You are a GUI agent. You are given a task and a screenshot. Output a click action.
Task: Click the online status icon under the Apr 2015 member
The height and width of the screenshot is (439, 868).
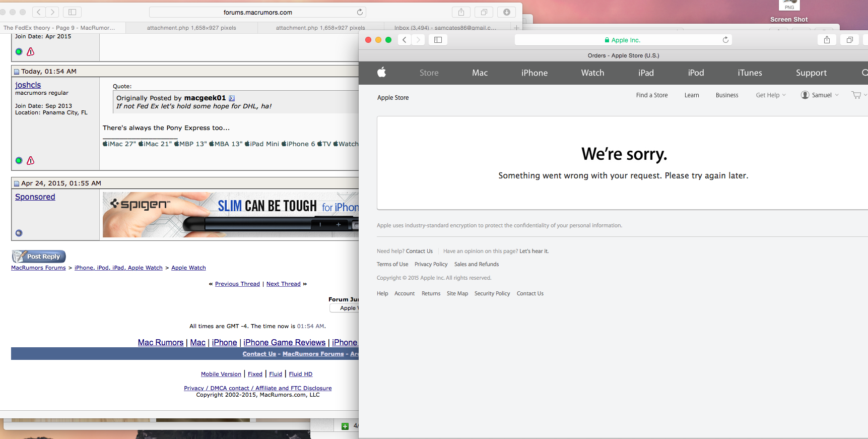(x=19, y=51)
